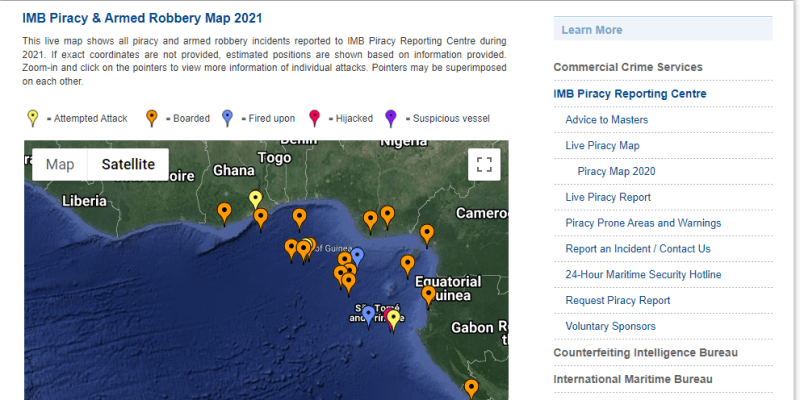Open the Advice to Masters page
800x400 pixels.
coord(606,120)
